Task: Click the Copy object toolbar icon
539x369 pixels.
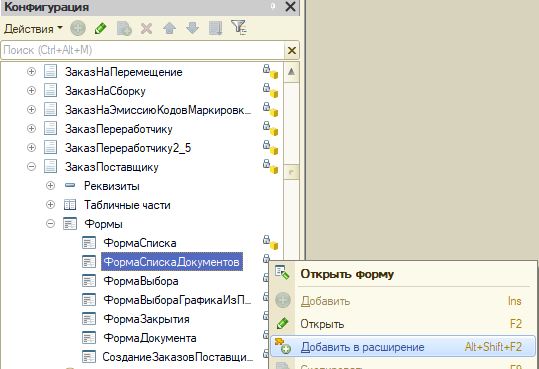Action: [124, 28]
